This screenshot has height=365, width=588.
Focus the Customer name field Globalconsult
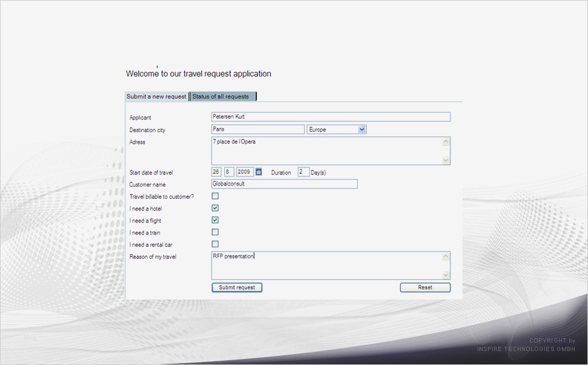pos(284,184)
